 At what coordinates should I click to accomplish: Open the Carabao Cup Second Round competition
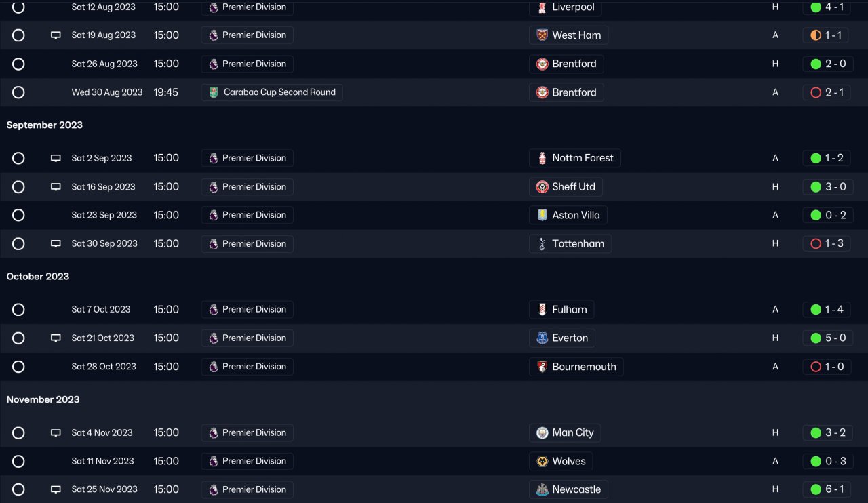(272, 92)
